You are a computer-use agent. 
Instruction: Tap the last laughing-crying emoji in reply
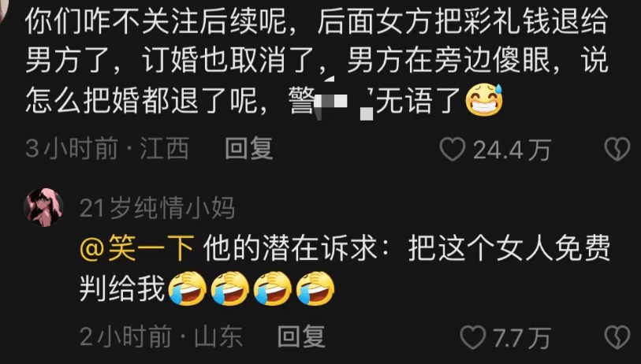315,288
